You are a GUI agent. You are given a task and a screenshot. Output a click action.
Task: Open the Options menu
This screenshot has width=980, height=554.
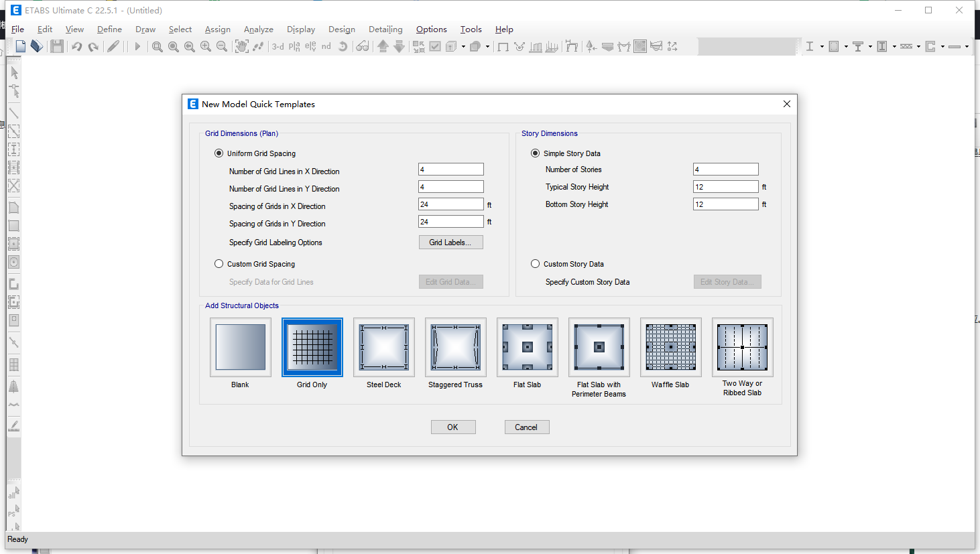point(431,29)
